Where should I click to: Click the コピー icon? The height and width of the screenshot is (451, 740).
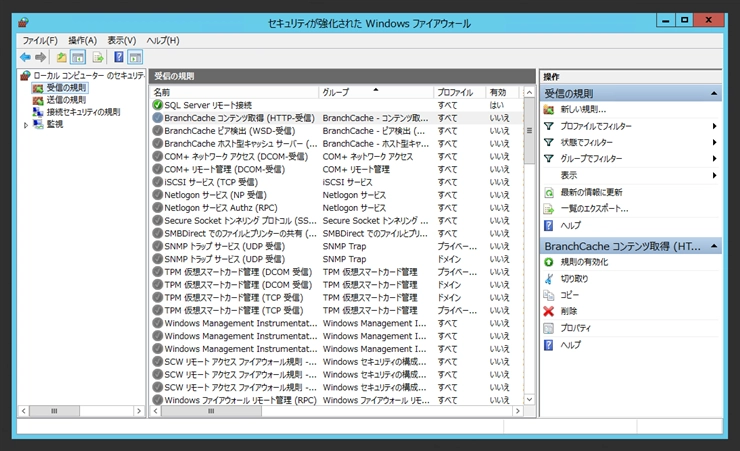[x=548, y=295]
